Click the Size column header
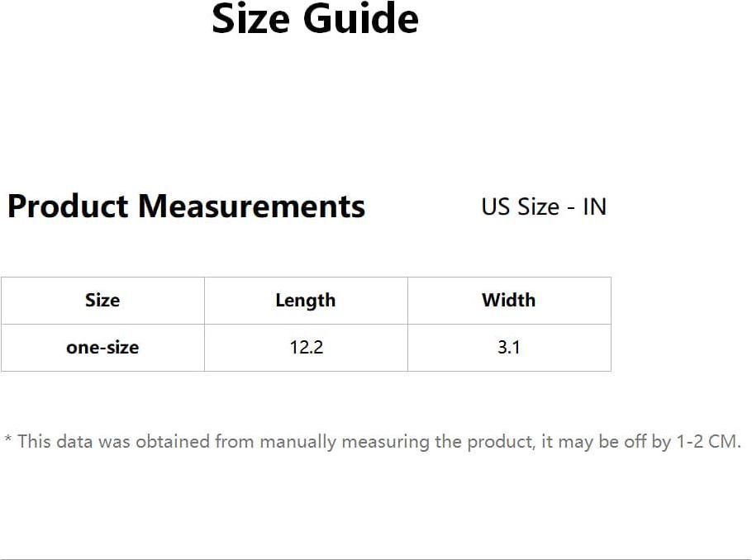This screenshot has width=752, height=560. [x=102, y=300]
